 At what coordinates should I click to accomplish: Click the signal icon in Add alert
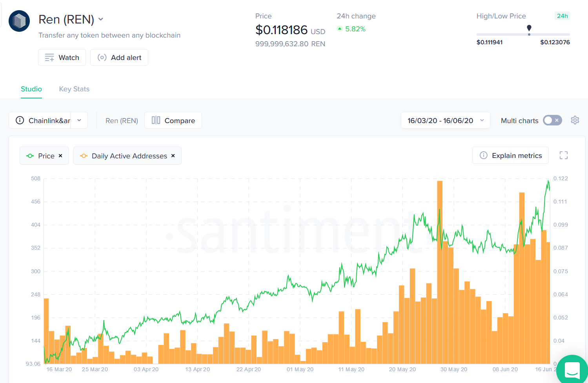click(x=102, y=58)
